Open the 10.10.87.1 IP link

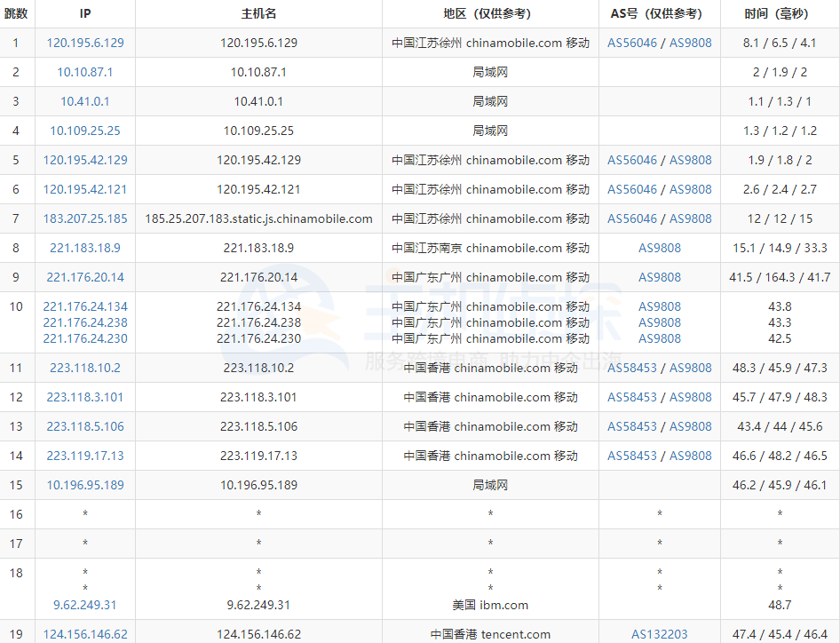click(85, 72)
